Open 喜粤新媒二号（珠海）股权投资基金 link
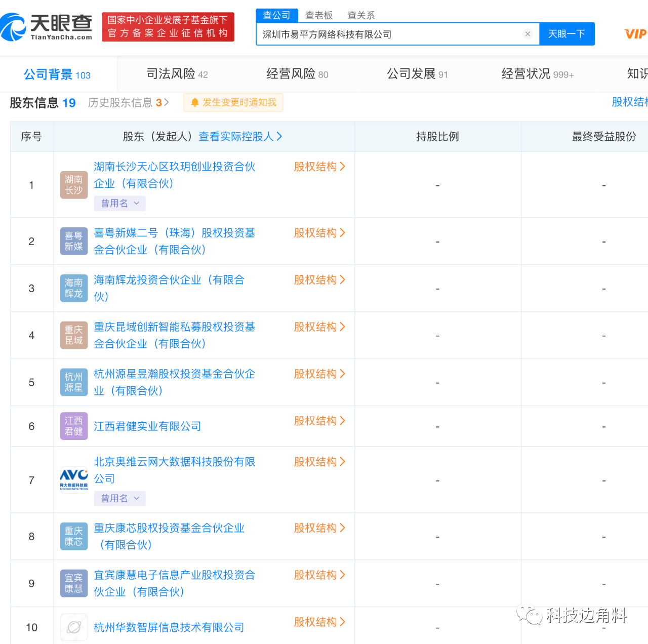The width and height of the screenshot is (648, 644). 175,241
